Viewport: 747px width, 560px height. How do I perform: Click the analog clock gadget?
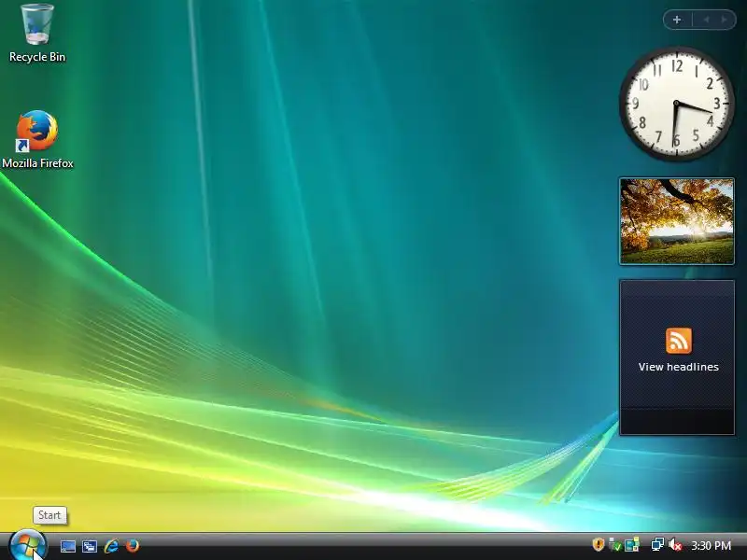point(676,104)
